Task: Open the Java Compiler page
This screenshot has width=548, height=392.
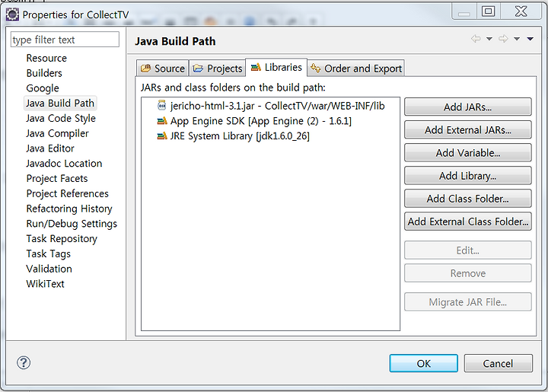Action: [57, 133]
